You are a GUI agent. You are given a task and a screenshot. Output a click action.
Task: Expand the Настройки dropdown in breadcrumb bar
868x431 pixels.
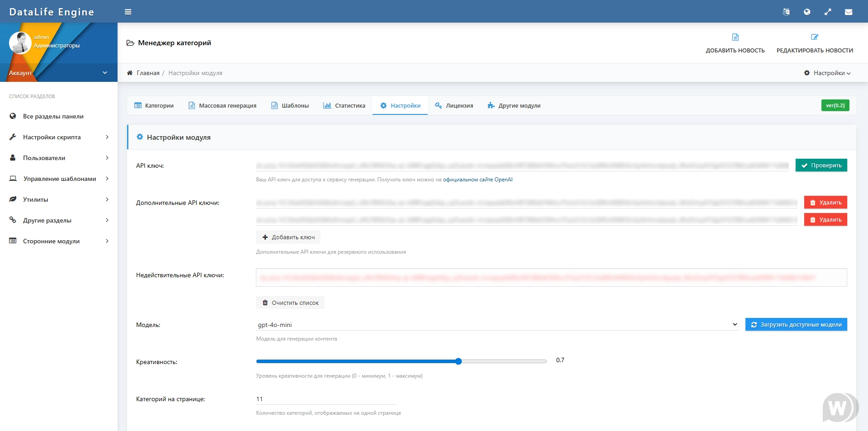point(827,73)
